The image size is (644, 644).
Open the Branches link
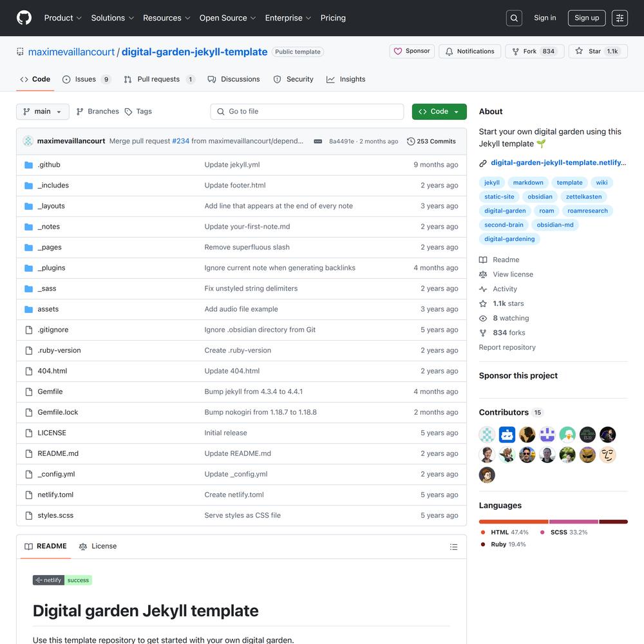(98, 111)
